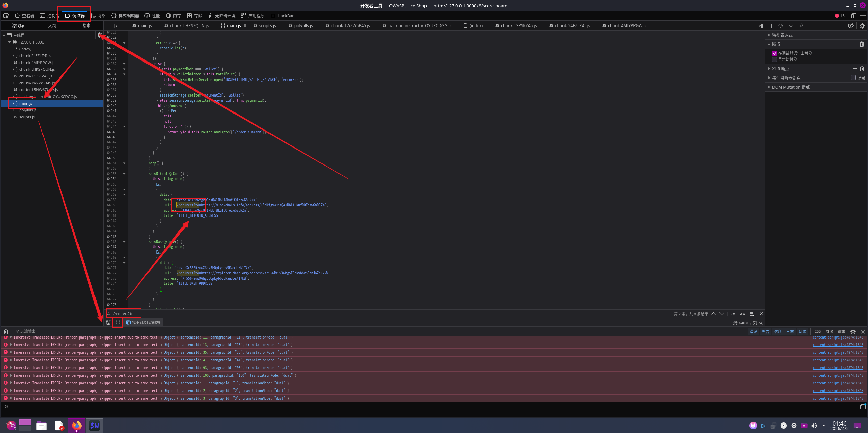The image size is (868, 433).
Task: Expand DOM Mutation breakpoints section
Action: pos(769,87)
